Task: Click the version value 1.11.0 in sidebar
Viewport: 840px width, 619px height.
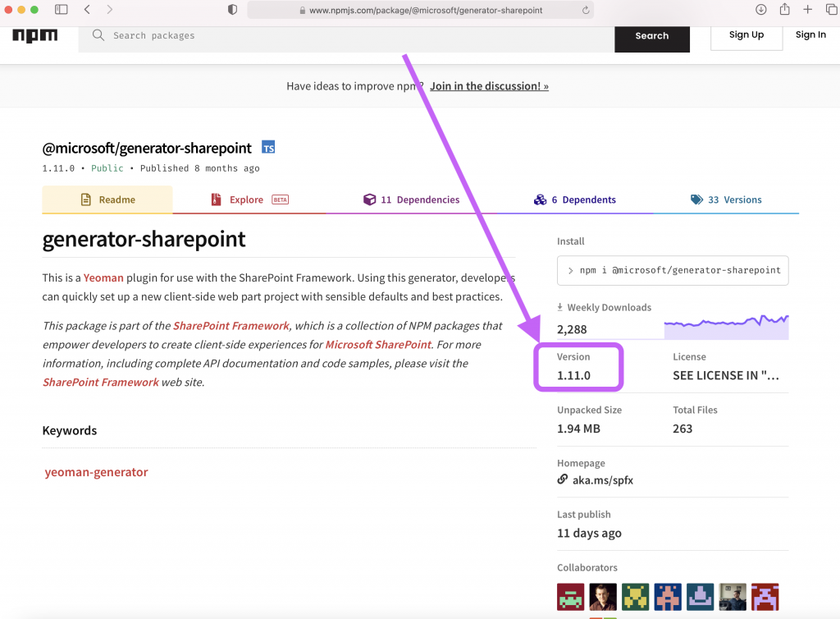Action: click(573, 376)
